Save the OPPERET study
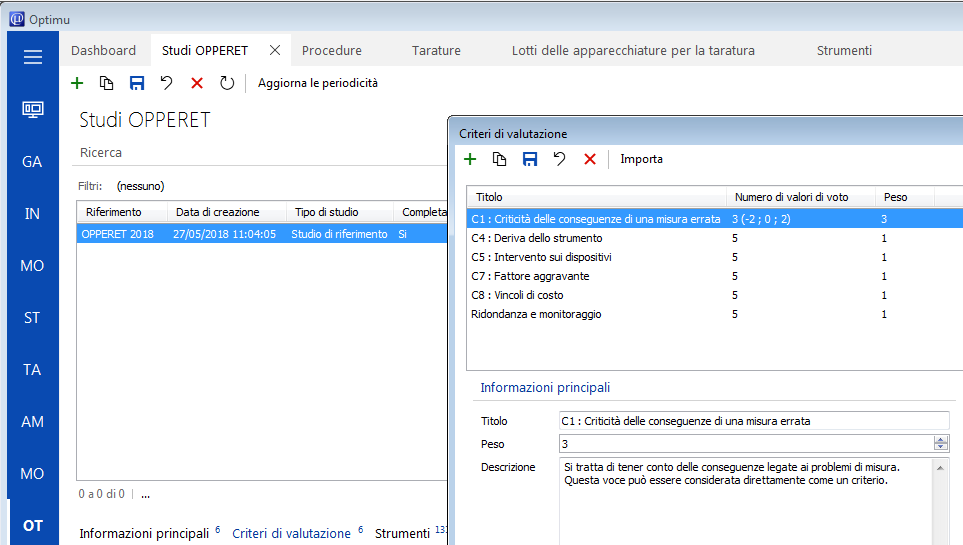 136,83
